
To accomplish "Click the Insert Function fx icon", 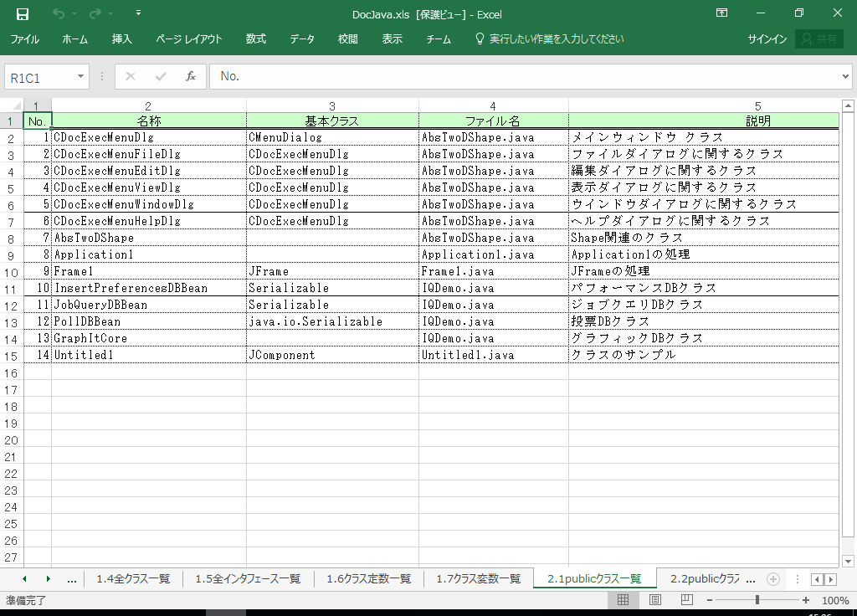I will click(x=190, y=76).
